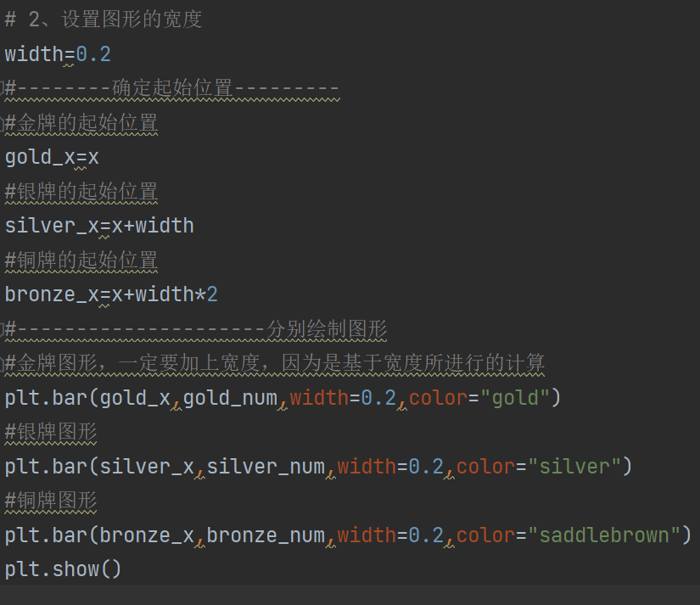This screenshot has height=605, width=700.
Task: Click the #银牌图形 comment line
Action: pyautogui.click(x=51, y=432)
